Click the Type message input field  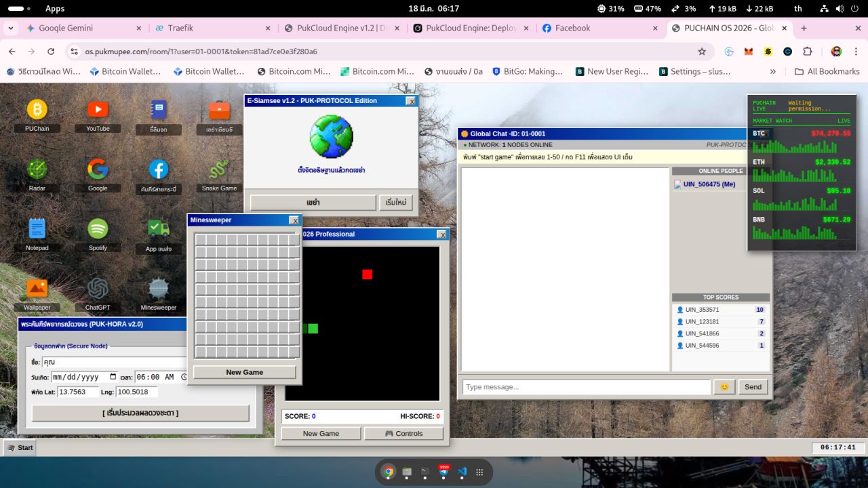tap(587, 387)
